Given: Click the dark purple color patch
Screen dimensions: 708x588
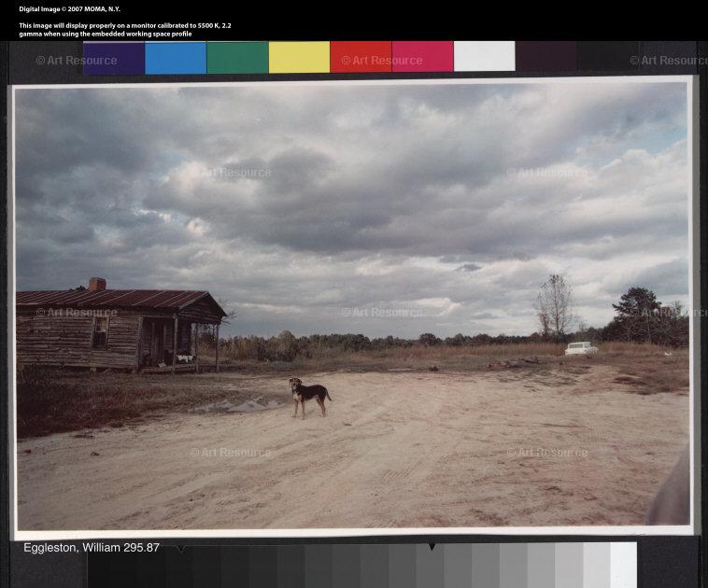Looking at the screenshot, I should [x=114, y=58].
